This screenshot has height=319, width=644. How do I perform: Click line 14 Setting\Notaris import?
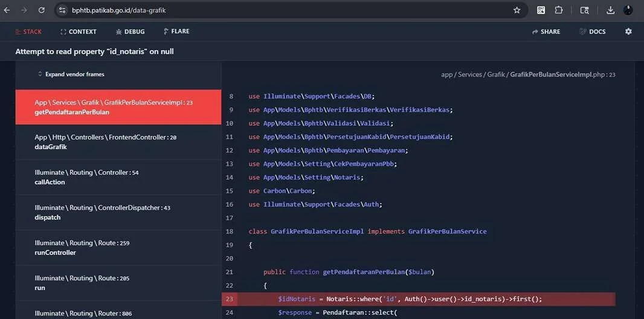pos(306,178)
